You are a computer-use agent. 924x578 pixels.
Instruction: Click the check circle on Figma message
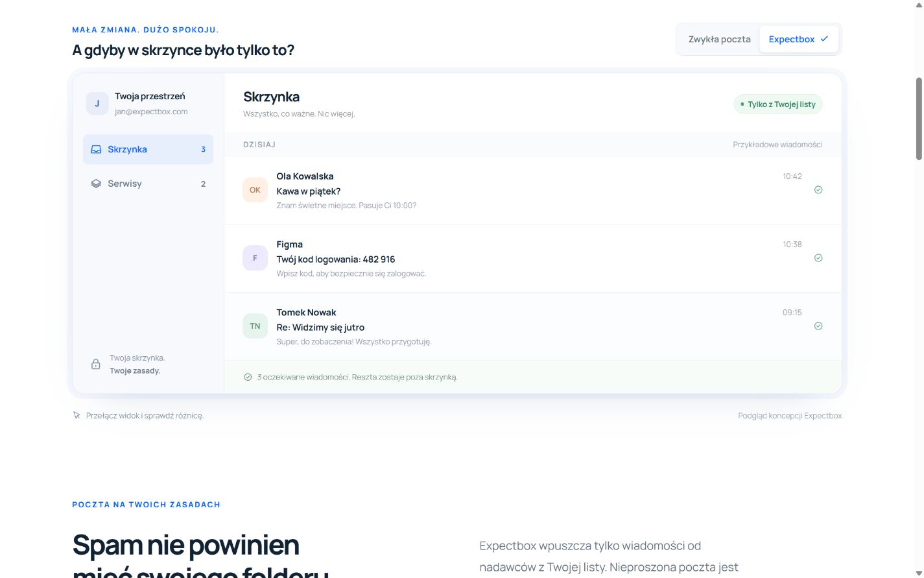pyautogui.click(x=818, y=258)
